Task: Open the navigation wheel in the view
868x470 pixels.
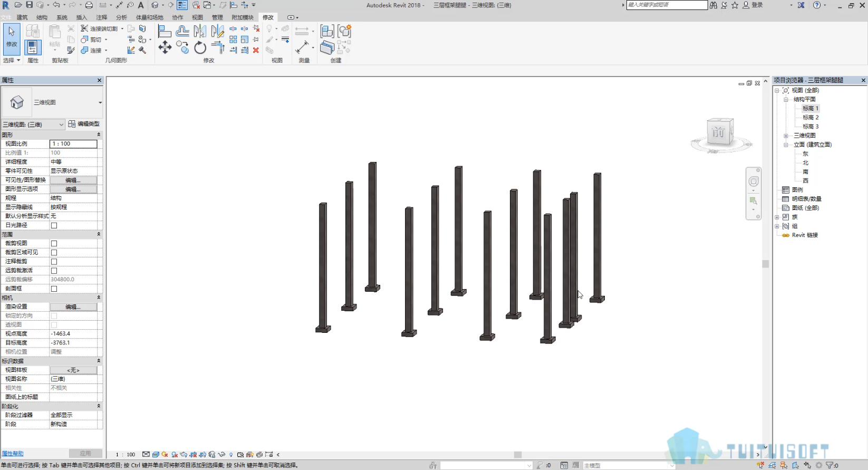Action: [754, 181]
